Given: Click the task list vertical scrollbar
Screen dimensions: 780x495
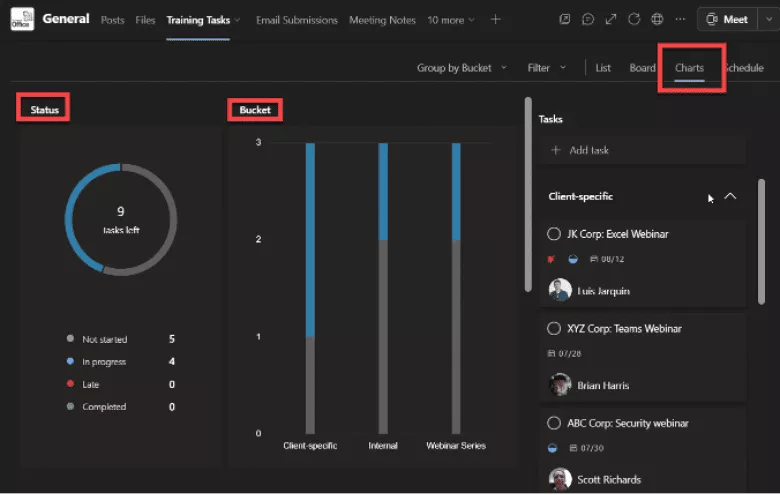Looking at the screenshot, I should click(761, 241).
